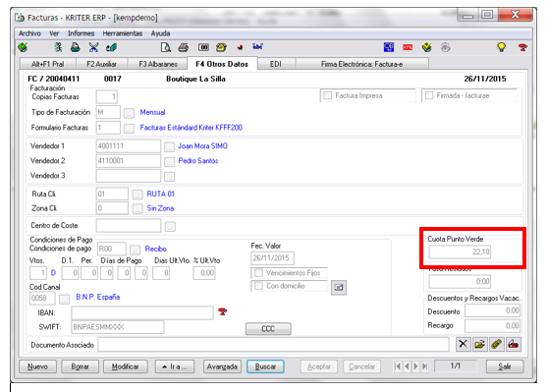The height and width of the screenshot is (392, 548).
Task: Click the open folder icon for Documento Asociado
Action: coord(480,344)
